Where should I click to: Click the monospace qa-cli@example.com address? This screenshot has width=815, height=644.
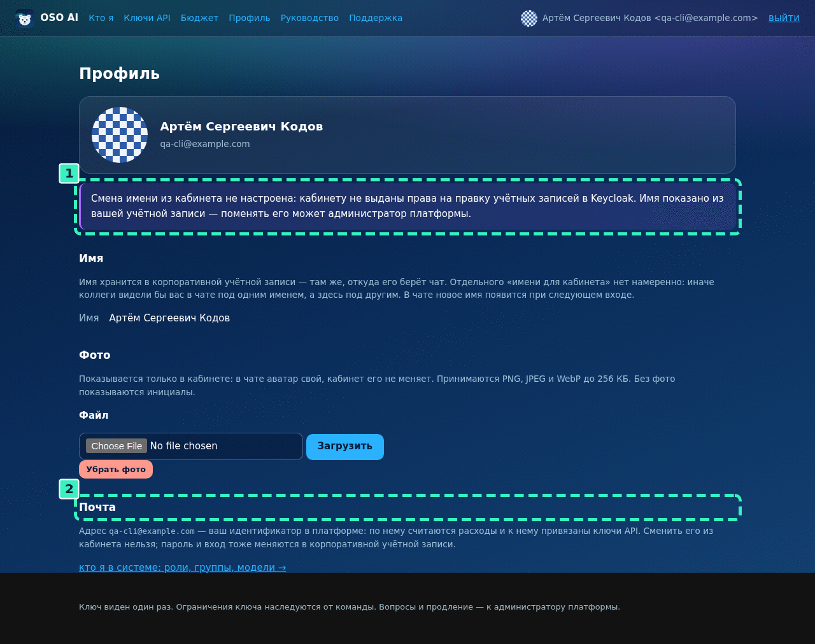click(152, 531)
